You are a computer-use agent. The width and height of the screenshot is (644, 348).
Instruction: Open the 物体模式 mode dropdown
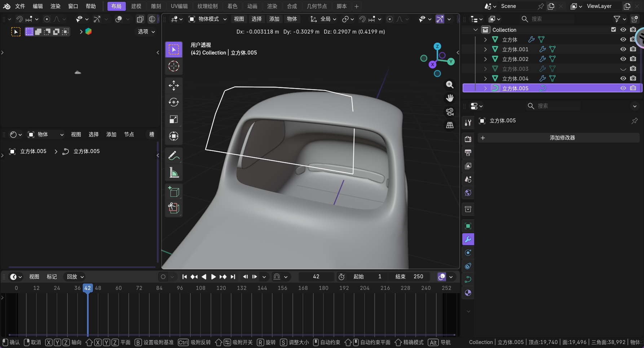pyautogui.click(x=208, y=19)
